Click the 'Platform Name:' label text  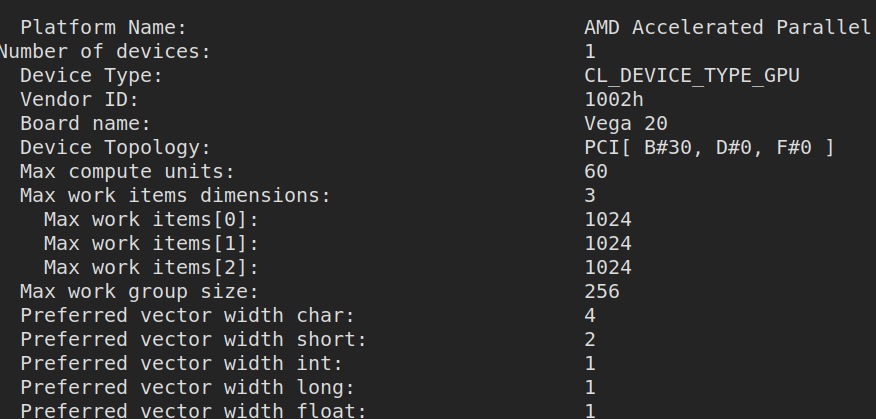click(x=103, y=28)
